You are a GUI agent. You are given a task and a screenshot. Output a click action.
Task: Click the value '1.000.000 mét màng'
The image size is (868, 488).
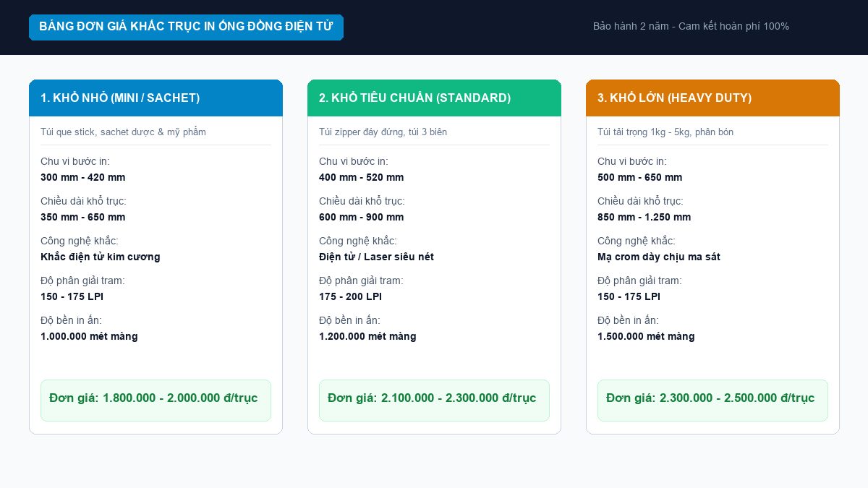point(89,336)
